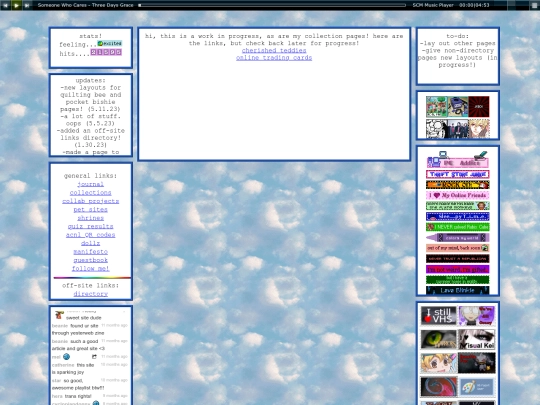
Task: Click the I still love VHS stamp
Action: coord(438,315)
